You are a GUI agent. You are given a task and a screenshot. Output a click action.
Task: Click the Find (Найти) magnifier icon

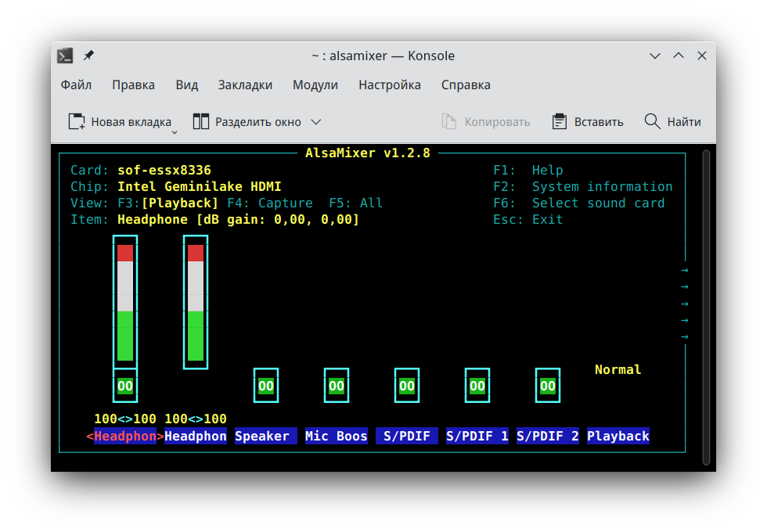pyautogui.click(x=652, y=121)
